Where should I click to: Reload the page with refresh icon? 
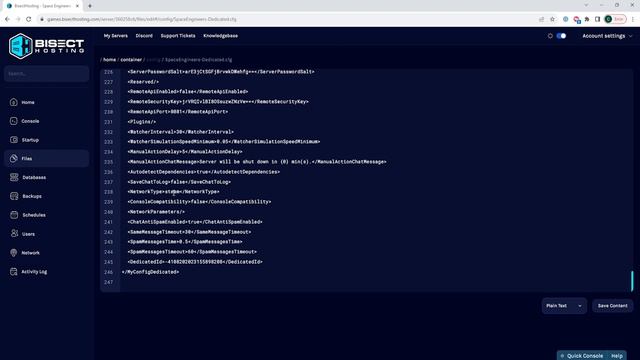29,19
